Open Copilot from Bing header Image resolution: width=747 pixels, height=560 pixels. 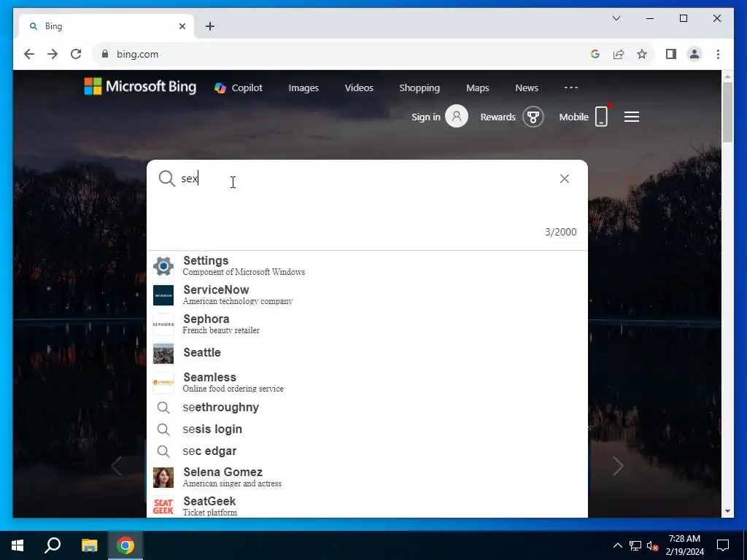(239, 87)
